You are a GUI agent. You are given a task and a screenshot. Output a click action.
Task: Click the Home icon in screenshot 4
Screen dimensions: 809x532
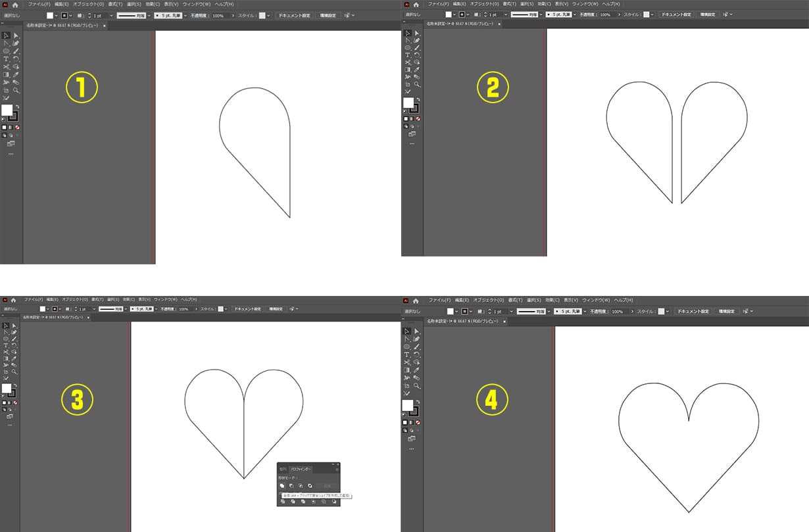417,300
